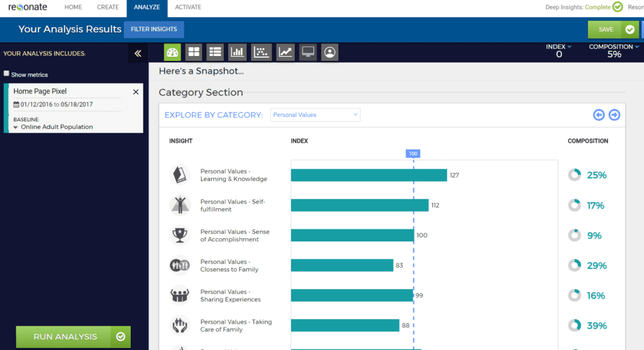This screenshot has height=350, width=644.
Task: Switch to the grid tiles view
Action: 194,52
